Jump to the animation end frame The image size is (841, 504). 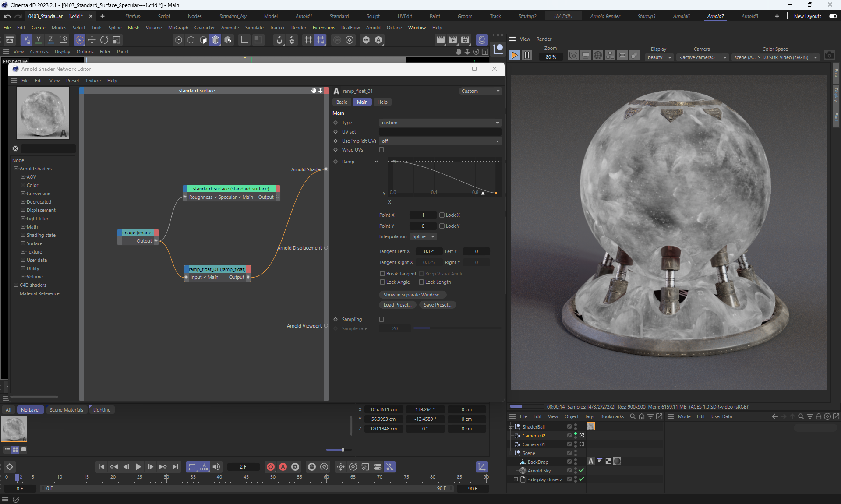tap(175, 467)
